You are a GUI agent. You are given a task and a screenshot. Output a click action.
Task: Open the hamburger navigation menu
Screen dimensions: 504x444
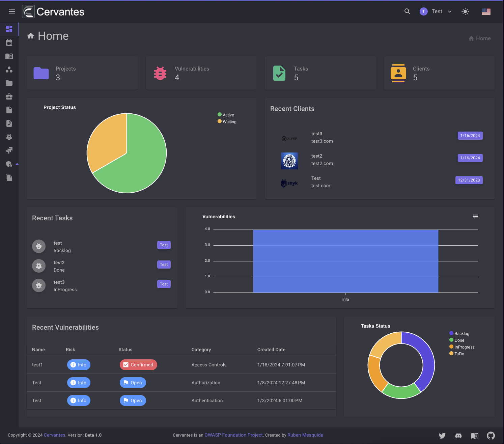(x=12, y=11)
